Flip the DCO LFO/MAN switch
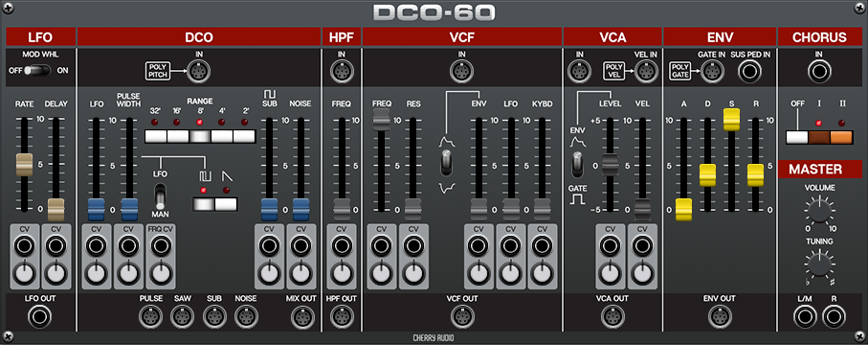This screenshot has height=345, width=868. tap(160, 196)
